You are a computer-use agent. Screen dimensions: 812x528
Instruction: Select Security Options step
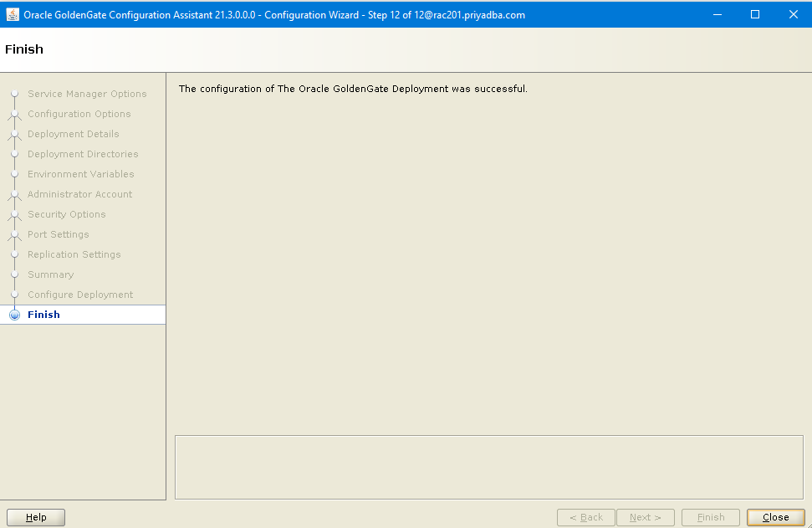coord(67,214)
